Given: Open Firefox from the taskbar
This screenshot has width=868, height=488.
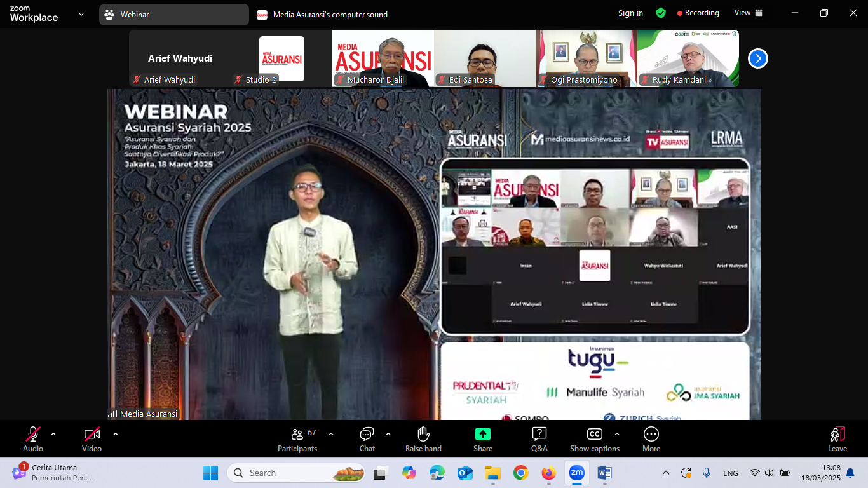Looking at the screenshot, I should (x=548, y=473).
